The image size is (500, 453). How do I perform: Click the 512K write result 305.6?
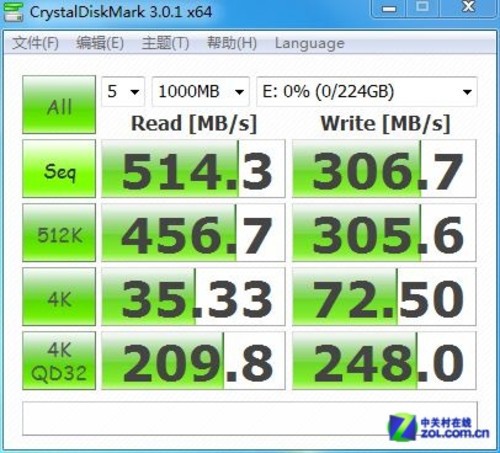click(x=384, y=233)
